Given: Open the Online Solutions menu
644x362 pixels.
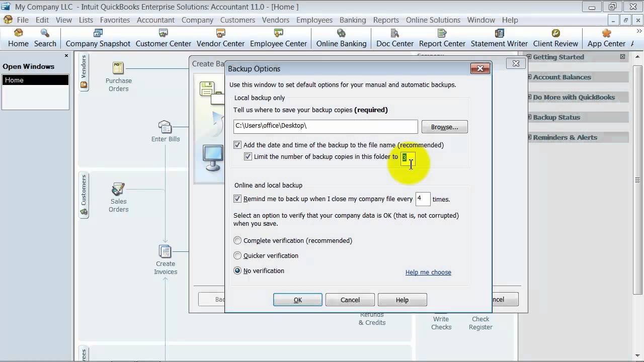Looking at the screenshot, I should pos(433,20).
